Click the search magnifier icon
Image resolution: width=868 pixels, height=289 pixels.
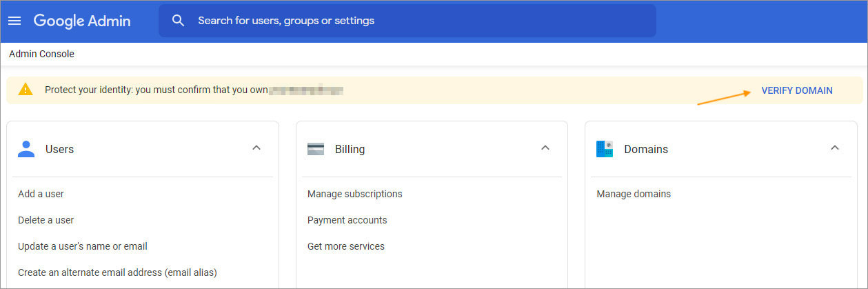[179, 21]
